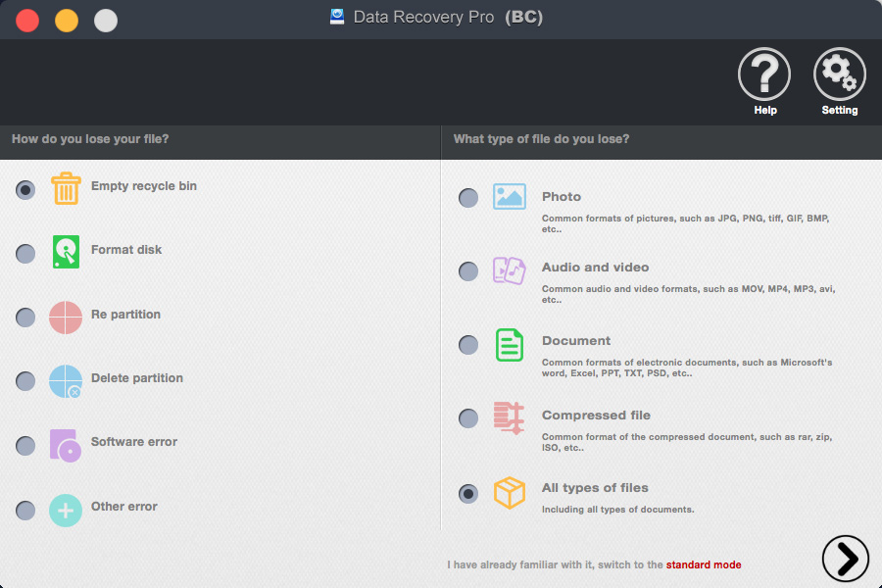Viewport: 882px width, 588px height.
Task: Open Setting gear in the toolbar
Action: tap(840, 75)
